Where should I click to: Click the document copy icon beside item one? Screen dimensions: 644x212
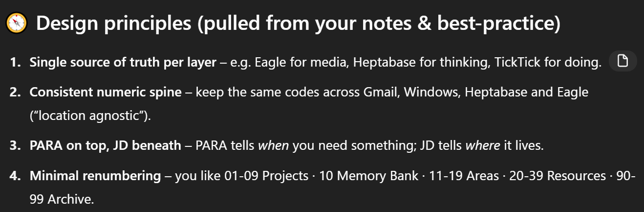(623, 61)
